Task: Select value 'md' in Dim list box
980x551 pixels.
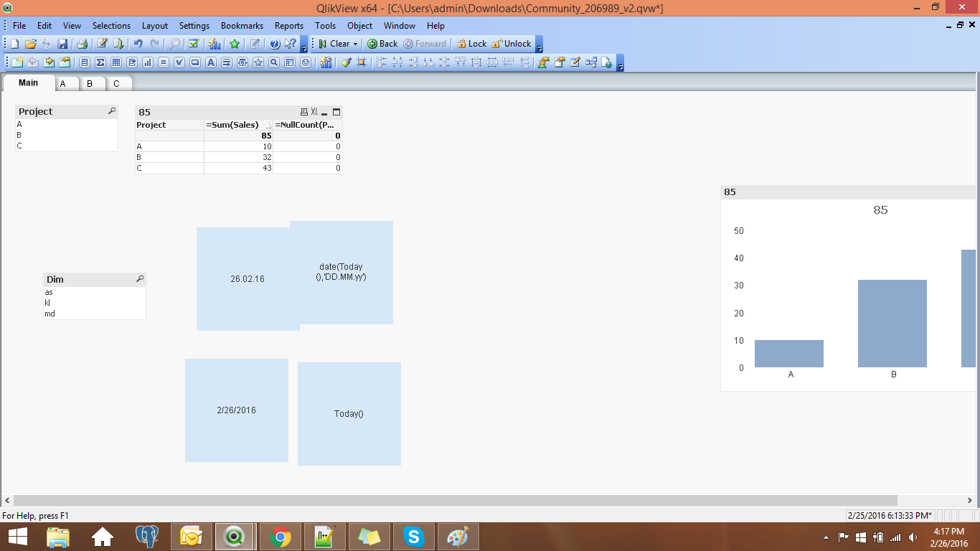Action: click(x=95, y=314)
